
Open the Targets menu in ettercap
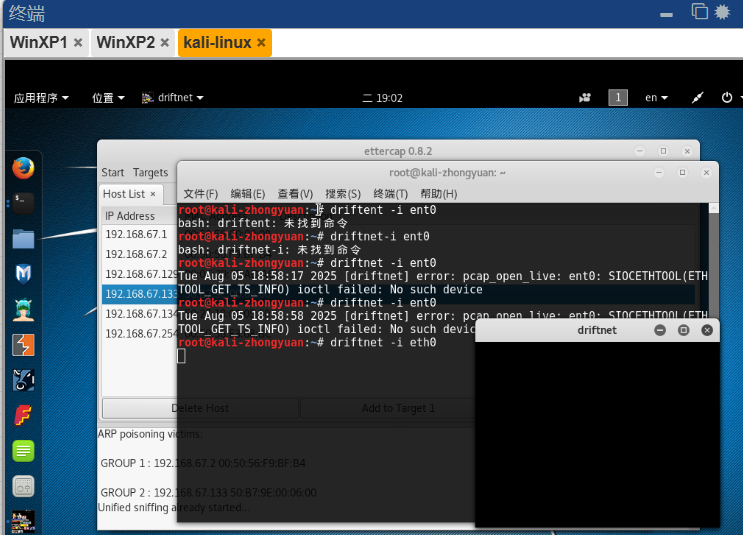click(x=150, y=172)
